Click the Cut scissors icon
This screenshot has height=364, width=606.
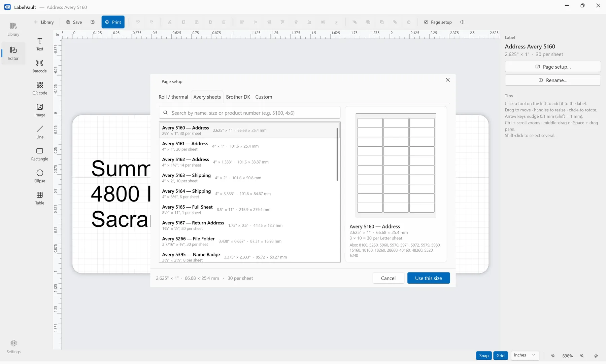170,22
